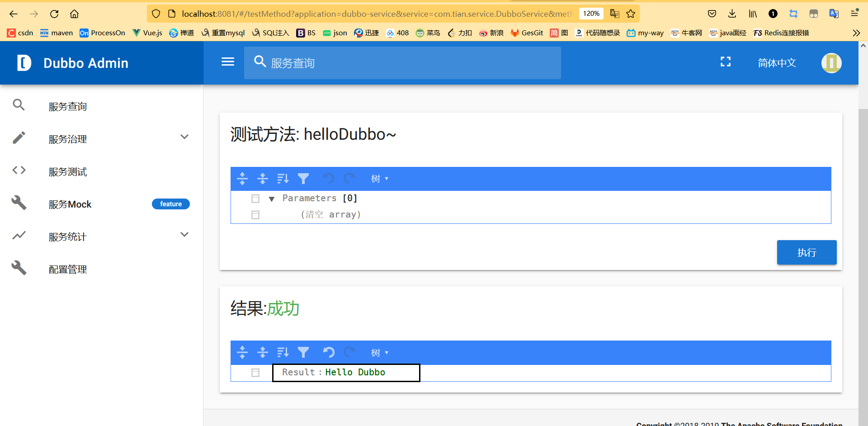This screenshot has height=426, width=868.
Task: Toggle the sidebar with the hamburger icon
Action: point(228,62)
